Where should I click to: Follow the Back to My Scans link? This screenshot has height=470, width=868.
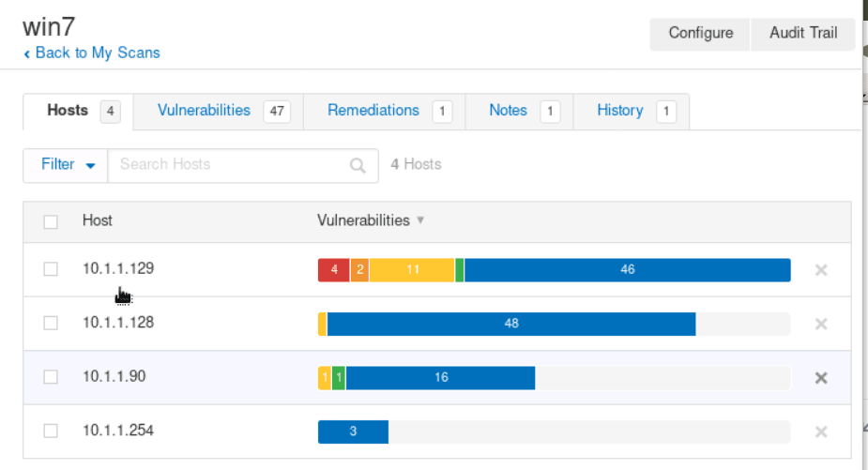92,53
